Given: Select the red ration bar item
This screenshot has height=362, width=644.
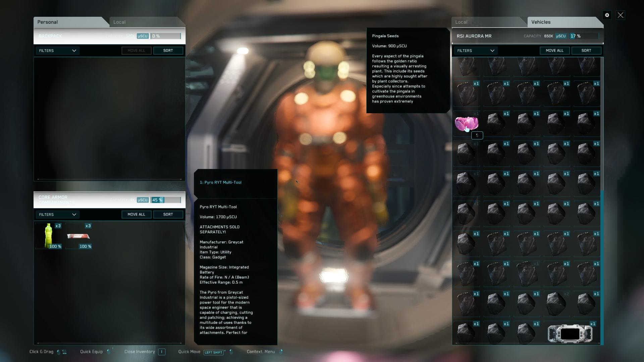Looking at the screenshot, I should tap(79, 236).
